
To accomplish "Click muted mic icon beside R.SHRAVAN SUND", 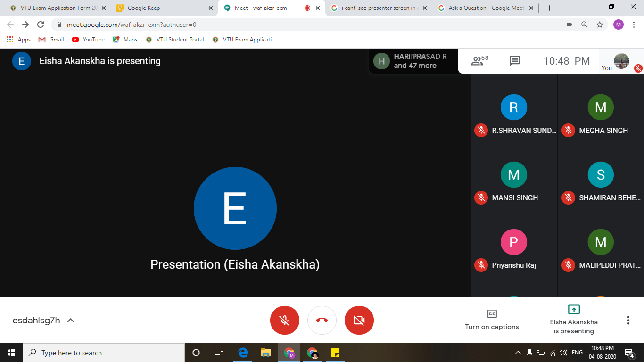I will (481, 130).
